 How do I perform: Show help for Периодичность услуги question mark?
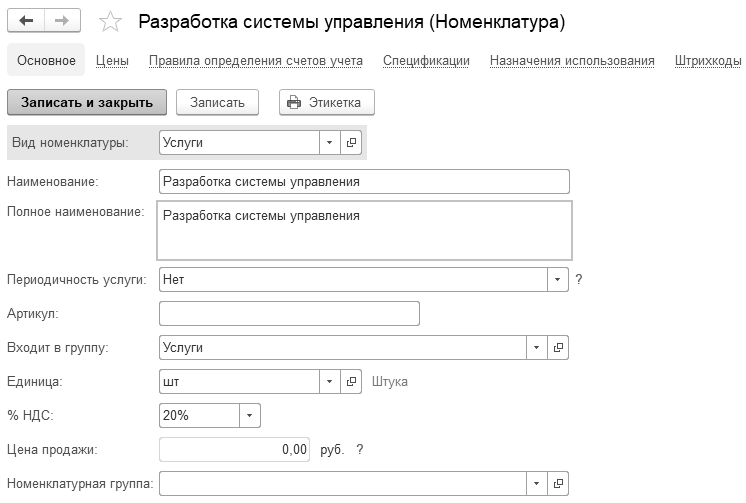pos(579,279)
